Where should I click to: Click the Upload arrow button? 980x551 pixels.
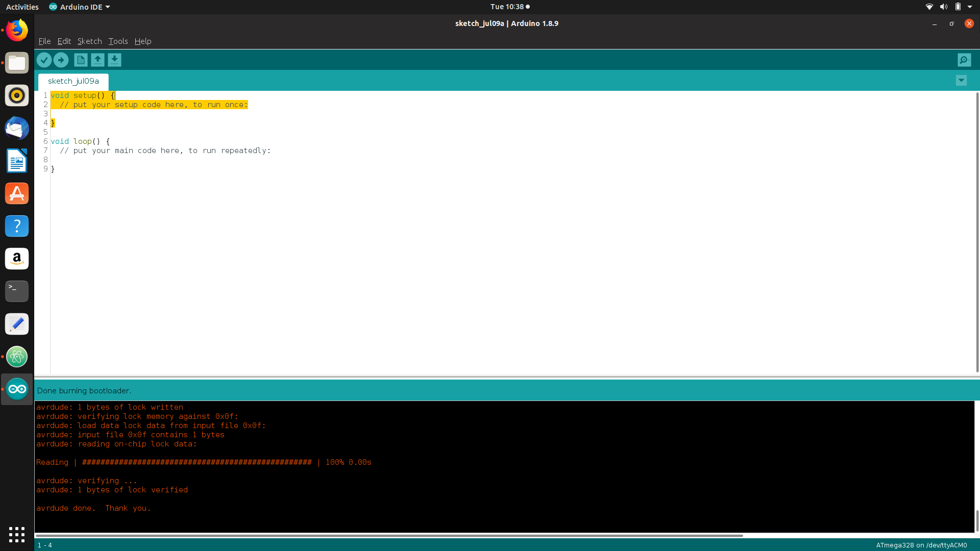tap(61, 60)
